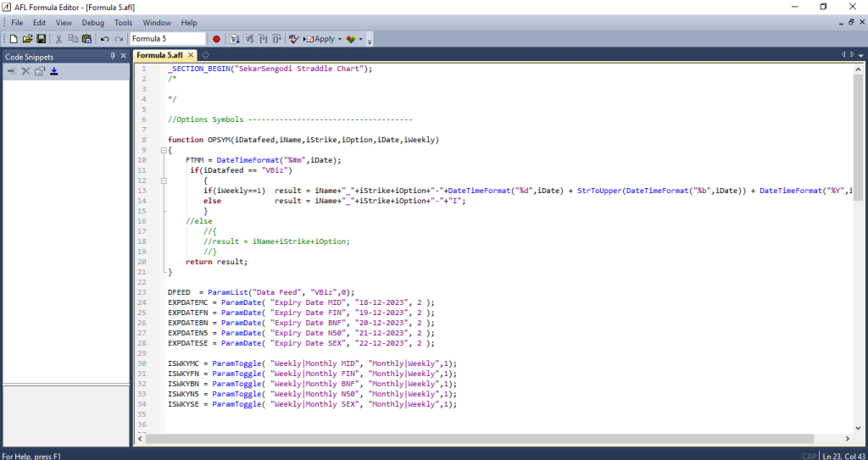Open the Analysis icon dropdown arrow
This screenshot has width=868, height=460.
click(x=361, y=39)
